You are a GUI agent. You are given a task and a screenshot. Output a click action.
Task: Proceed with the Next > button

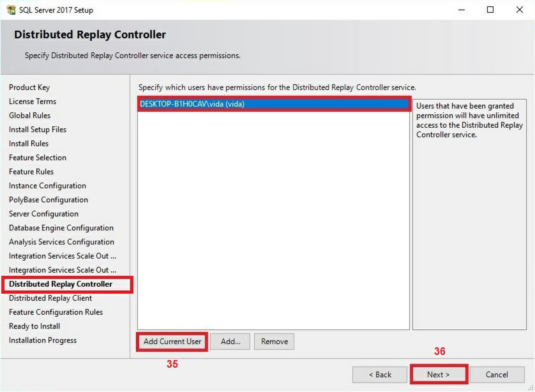point(439,374)
